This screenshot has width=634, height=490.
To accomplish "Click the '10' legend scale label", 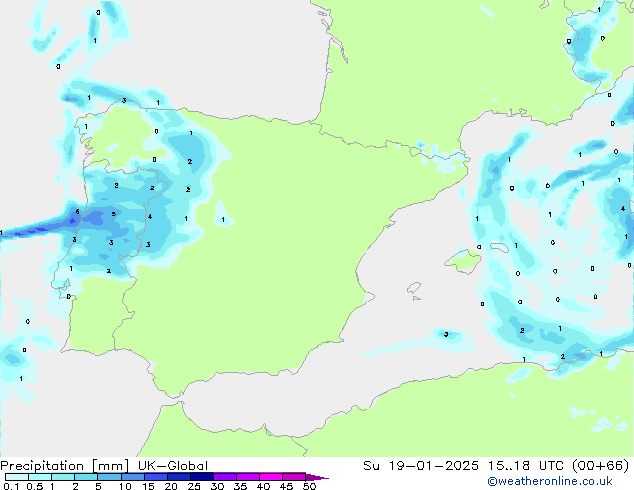I will [x=125, y=486].
